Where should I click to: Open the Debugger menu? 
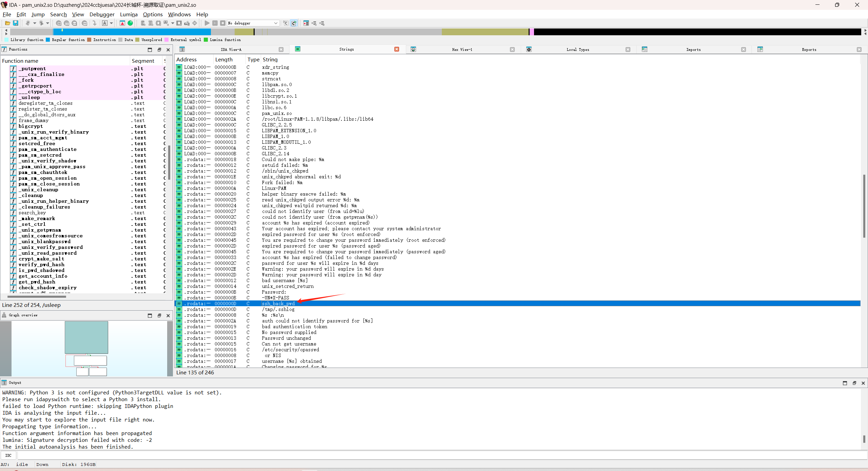click(x=102, y=14)
